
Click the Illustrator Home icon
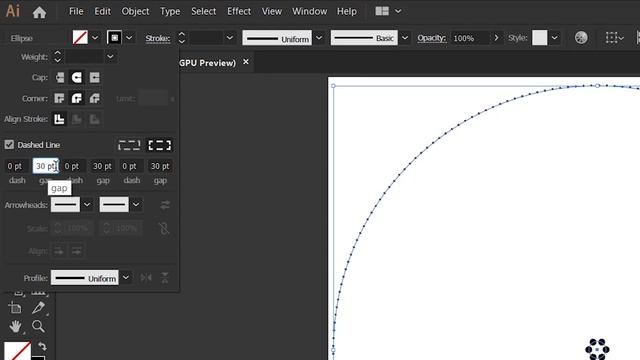point(39,12)
